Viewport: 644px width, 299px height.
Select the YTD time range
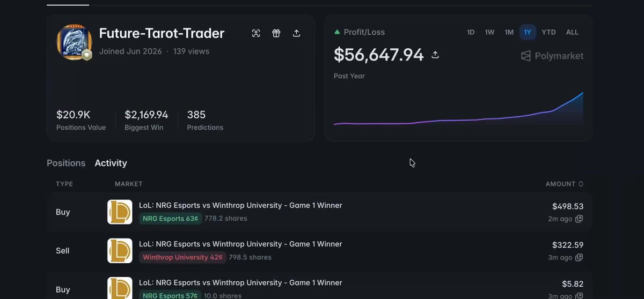(x=548, y=32)
